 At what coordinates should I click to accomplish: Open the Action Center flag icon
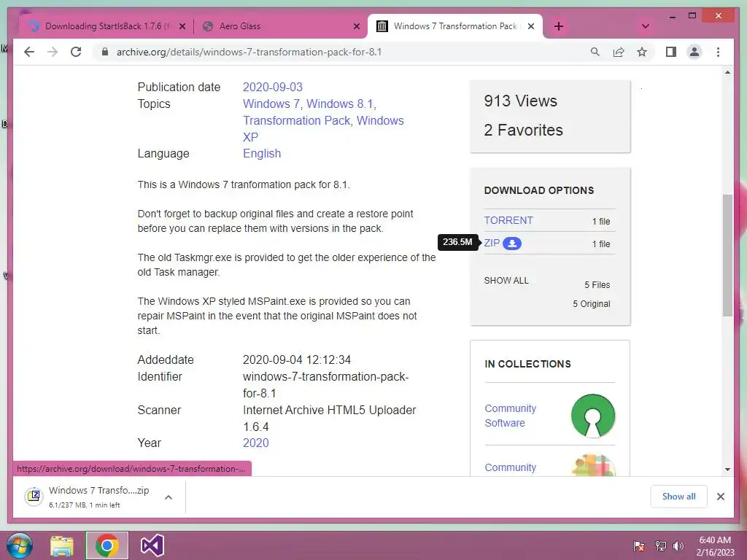pyautogui.click(x=639, y=546)
